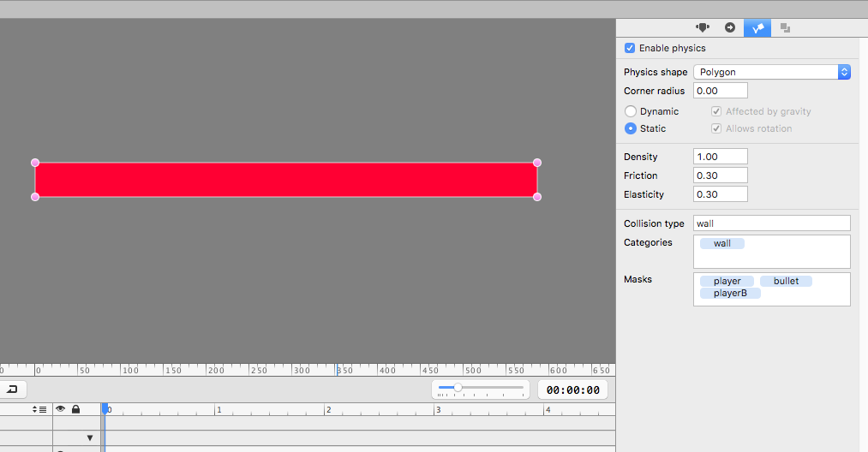Image resolution: width=868 pixels, height=452 pixels.
Task: Select the playerB token in Masks
Action: coord(730,294)
